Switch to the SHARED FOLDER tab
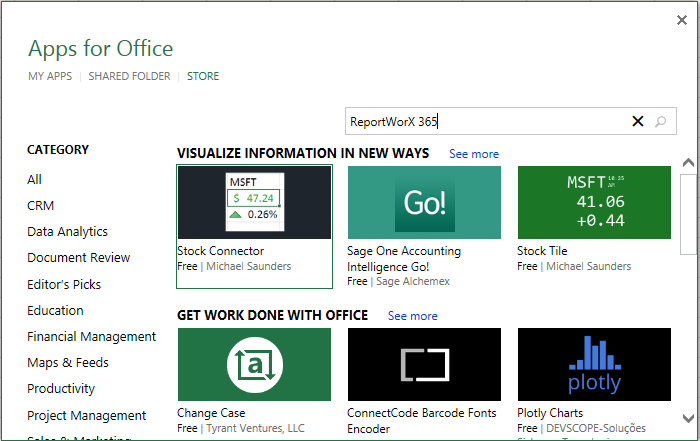This screenshot has height=441, width=700. [x=129, y=76]
